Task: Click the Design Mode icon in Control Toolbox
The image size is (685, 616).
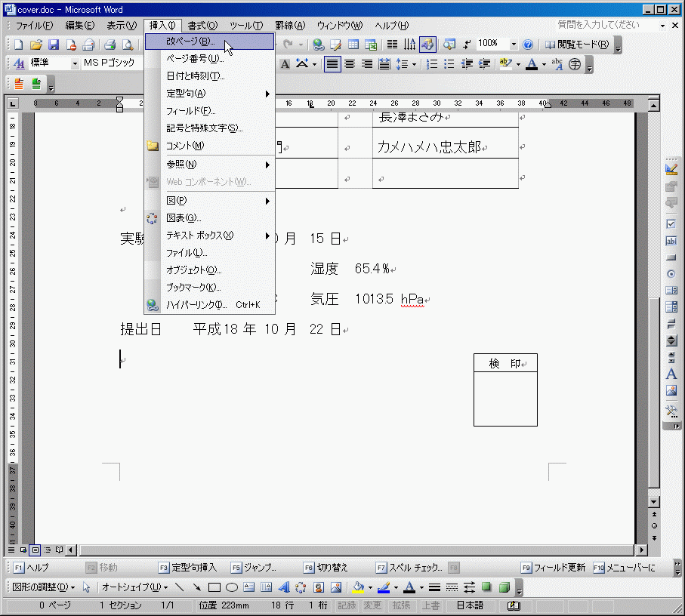Action: (x=671, y=168)
